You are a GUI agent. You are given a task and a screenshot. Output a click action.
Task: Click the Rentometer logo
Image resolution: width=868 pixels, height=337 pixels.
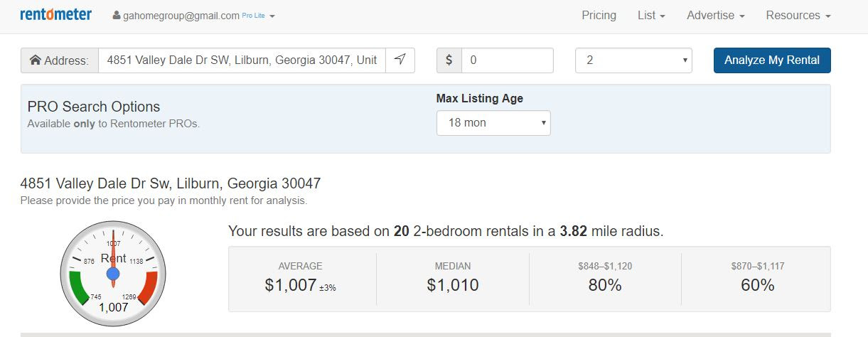click(55, 14)
